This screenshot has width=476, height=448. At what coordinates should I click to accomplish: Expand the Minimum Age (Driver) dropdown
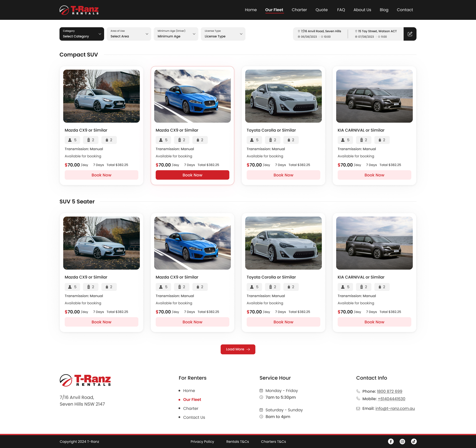click(176, 34)
